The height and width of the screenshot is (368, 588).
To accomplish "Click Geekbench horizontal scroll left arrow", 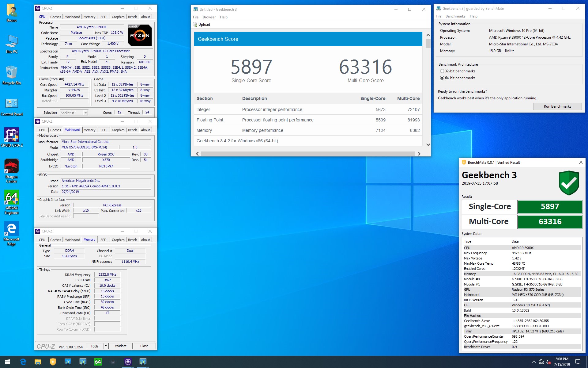I will point(198,154).
